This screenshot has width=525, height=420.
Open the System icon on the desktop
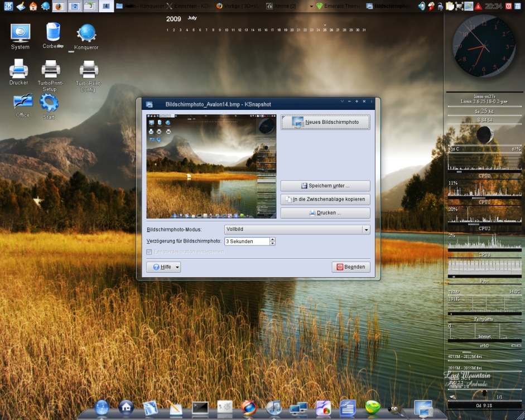[20, 33]
